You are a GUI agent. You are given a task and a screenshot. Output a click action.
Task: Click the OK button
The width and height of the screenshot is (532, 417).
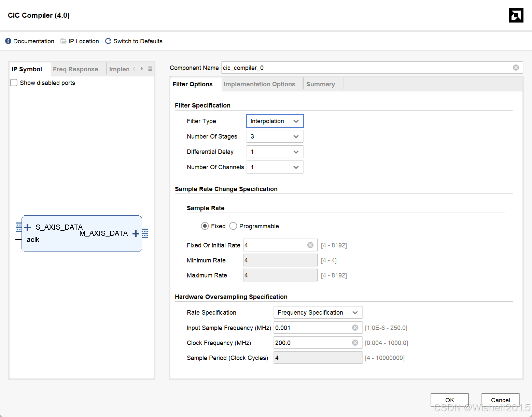click(x=450, y=400)
